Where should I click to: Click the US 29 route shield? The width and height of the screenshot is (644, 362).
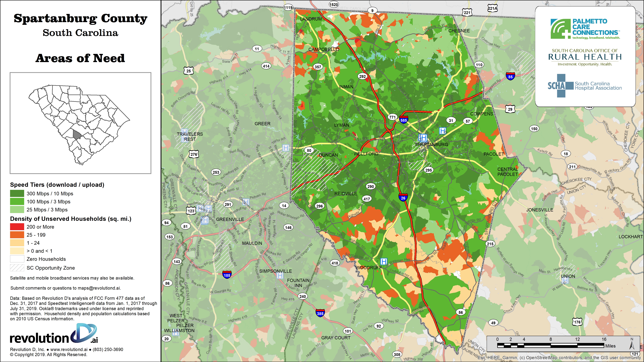[510, 109]
